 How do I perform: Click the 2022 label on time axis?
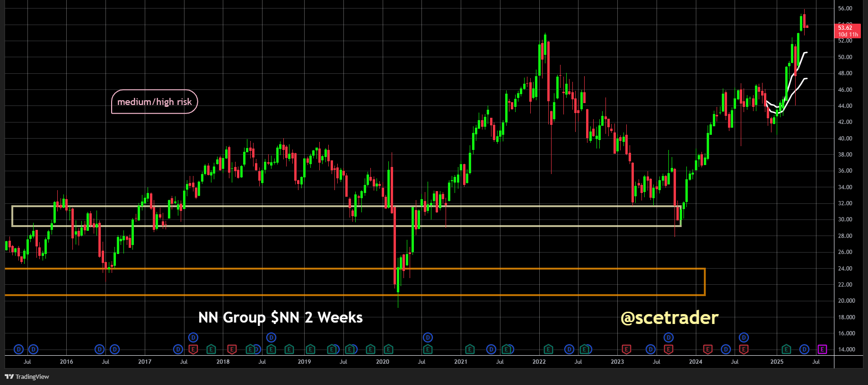tap(539, 362)
